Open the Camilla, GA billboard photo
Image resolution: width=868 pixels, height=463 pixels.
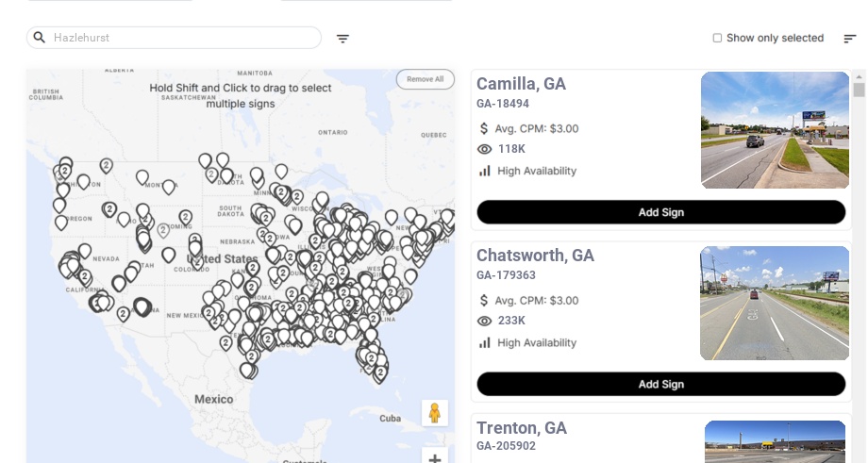point(775,130)
